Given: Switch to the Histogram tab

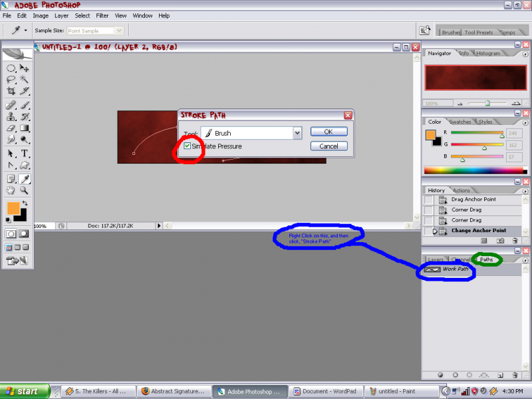Looking at the screenshot, I should (488, 53).
